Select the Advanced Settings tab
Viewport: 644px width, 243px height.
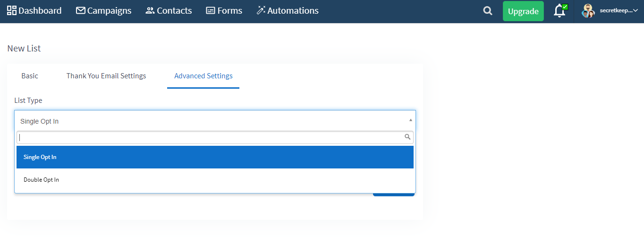click(x=203, y=75)
